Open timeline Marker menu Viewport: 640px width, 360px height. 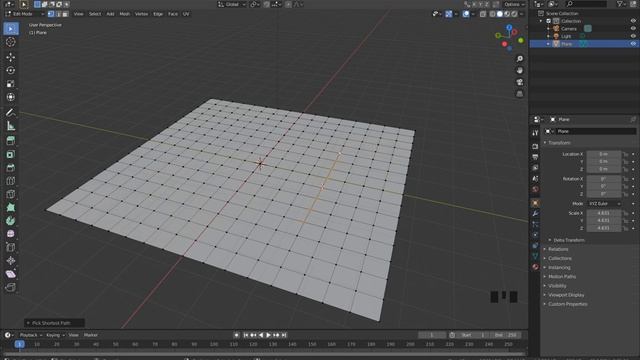click(x=91, y=335)
